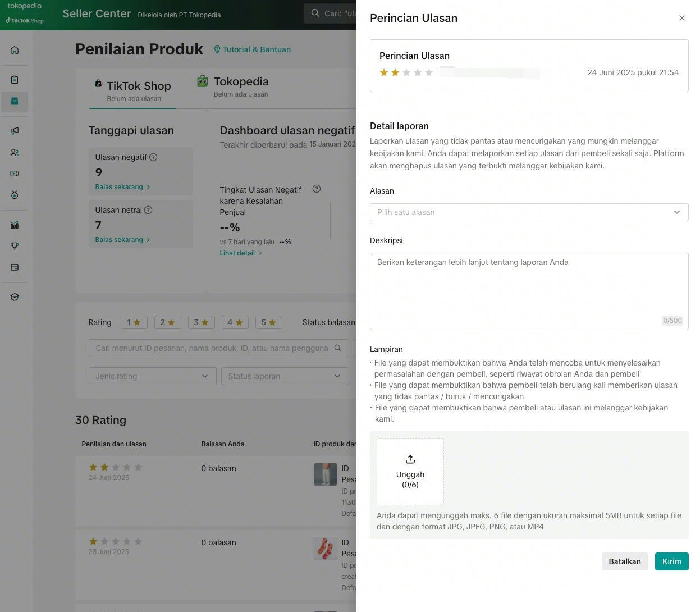The image size is (700, 612).
Task: Click the megaphone marketing icon in sidebar
Action: (15, 130)
